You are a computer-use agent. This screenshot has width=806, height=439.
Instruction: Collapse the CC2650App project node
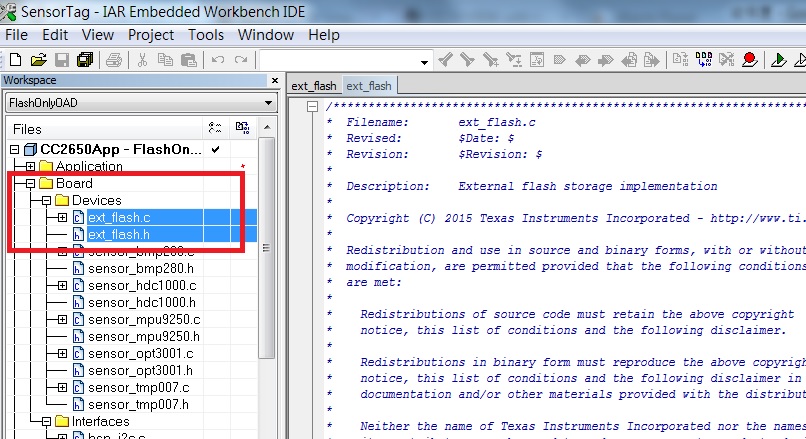pyautogui.click(x=14, y=150)
